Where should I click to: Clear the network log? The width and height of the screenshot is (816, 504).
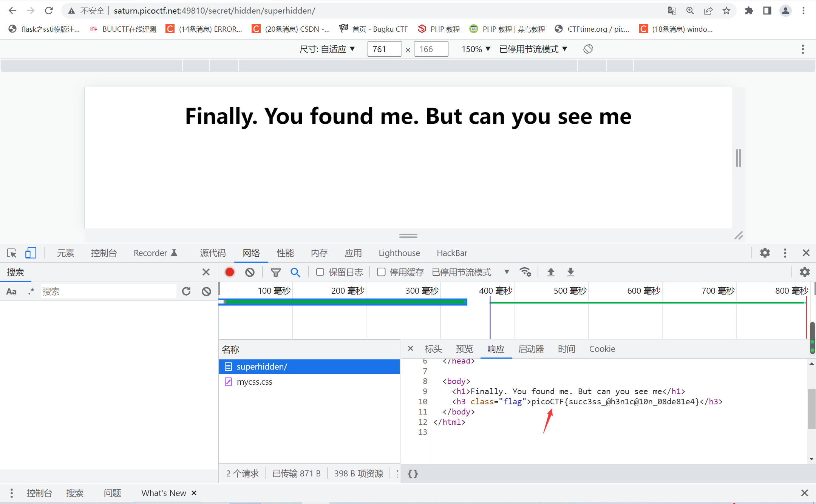tap(250, 272)
